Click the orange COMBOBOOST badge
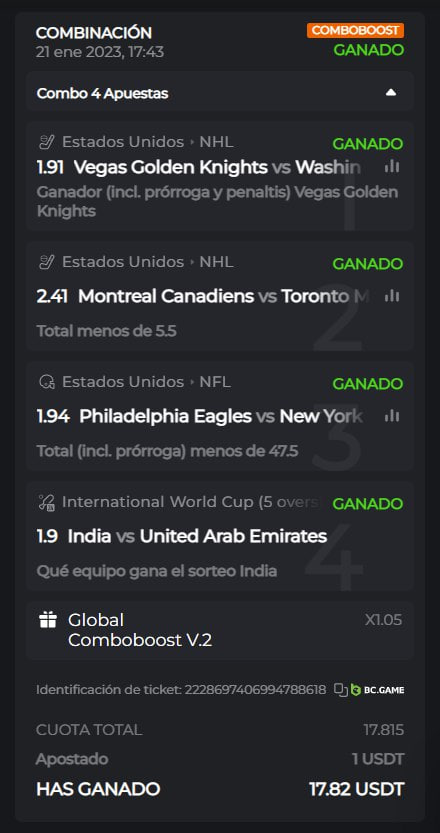Viewport: 440px width, 833px height. tap(355, 30)
